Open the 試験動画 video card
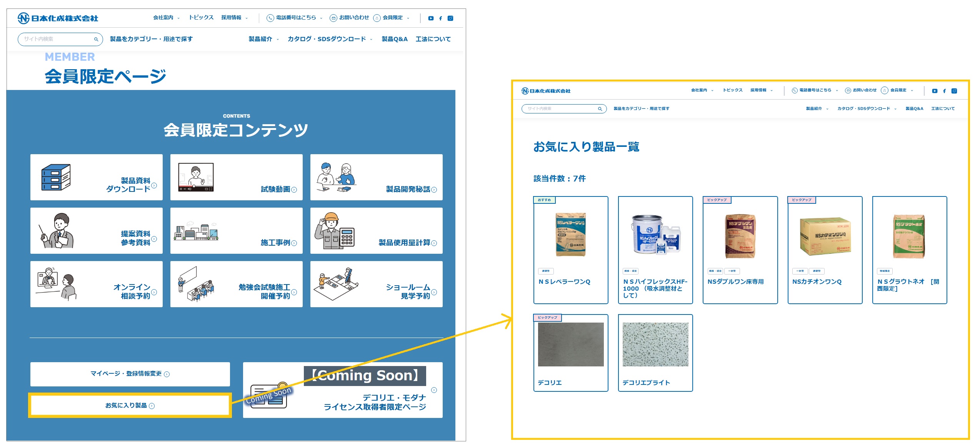The image size is (980, 446). (236, 177)
